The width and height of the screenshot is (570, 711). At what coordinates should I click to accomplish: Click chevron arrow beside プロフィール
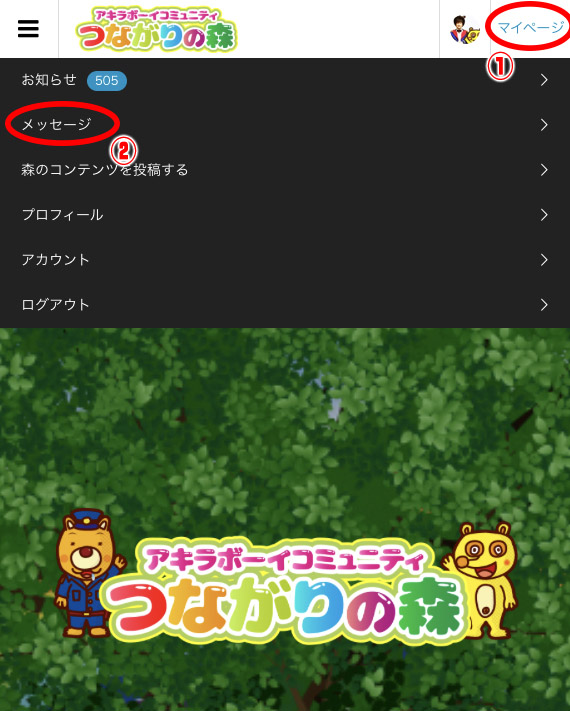coord(544,214)
